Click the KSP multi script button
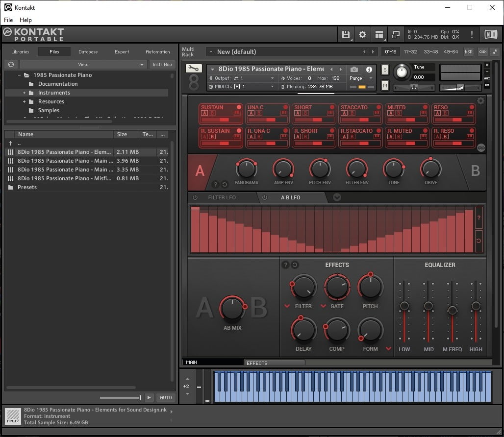This screenshot has height=437, width=504. (468, 52)
